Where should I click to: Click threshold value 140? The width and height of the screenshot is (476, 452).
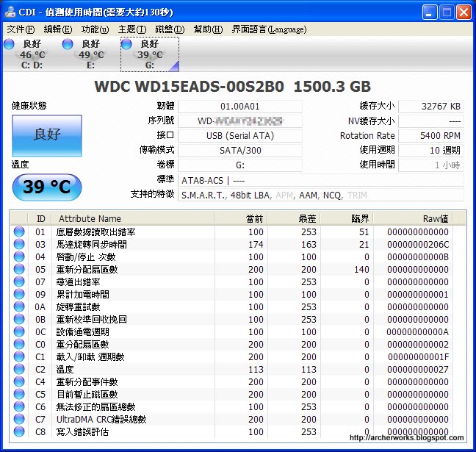coord(361,270)
